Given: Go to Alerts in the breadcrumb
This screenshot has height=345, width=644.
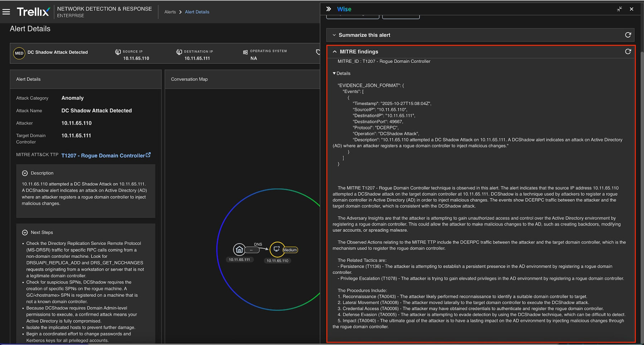Looking at the screenshot, I should tap(170, 12).
